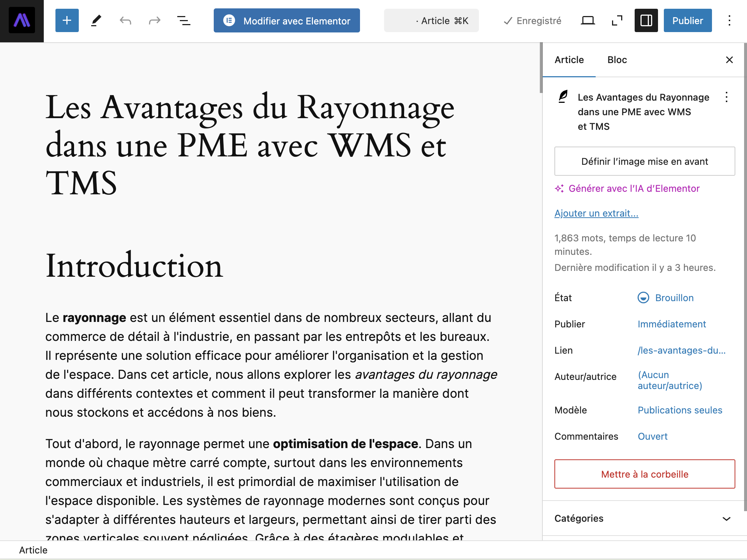Click the redo arrow icon
The height and width of the screenshot is (560, 747).
[x=155, y=20]
